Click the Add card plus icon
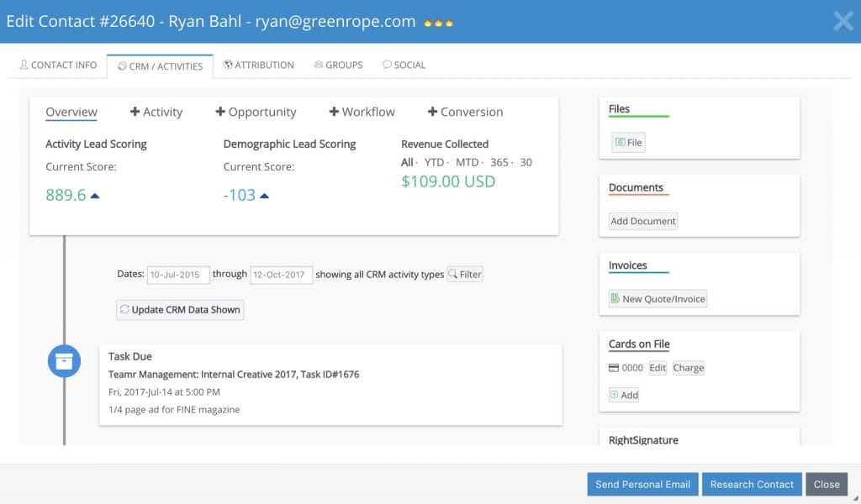The image size is (861, 504). pos(617,394)
